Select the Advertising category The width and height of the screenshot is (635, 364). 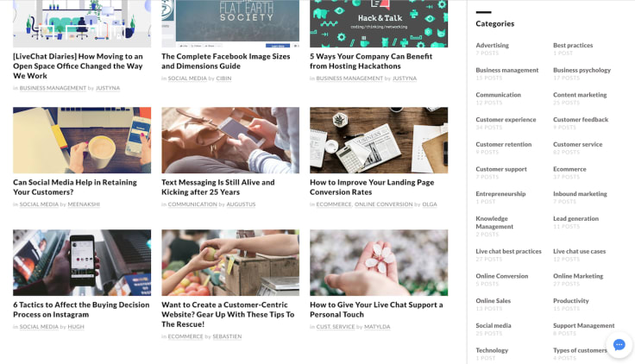[492, 46]
